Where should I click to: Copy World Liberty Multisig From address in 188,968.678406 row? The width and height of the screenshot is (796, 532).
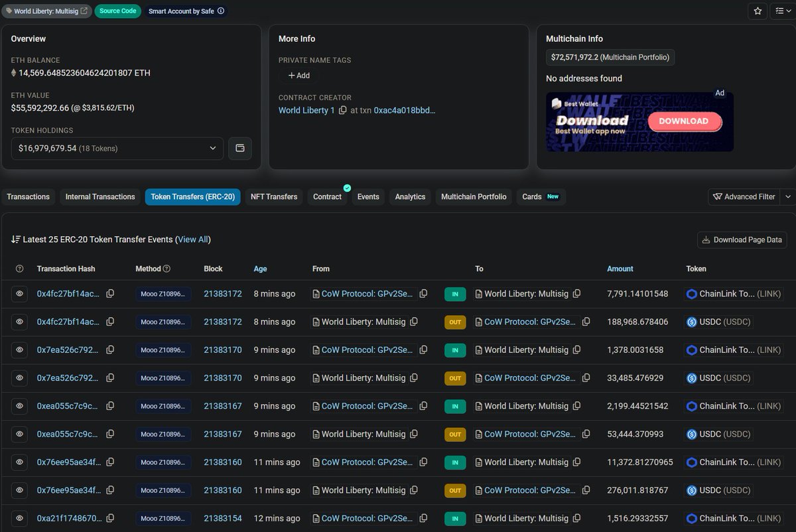(x=414, y=322)
